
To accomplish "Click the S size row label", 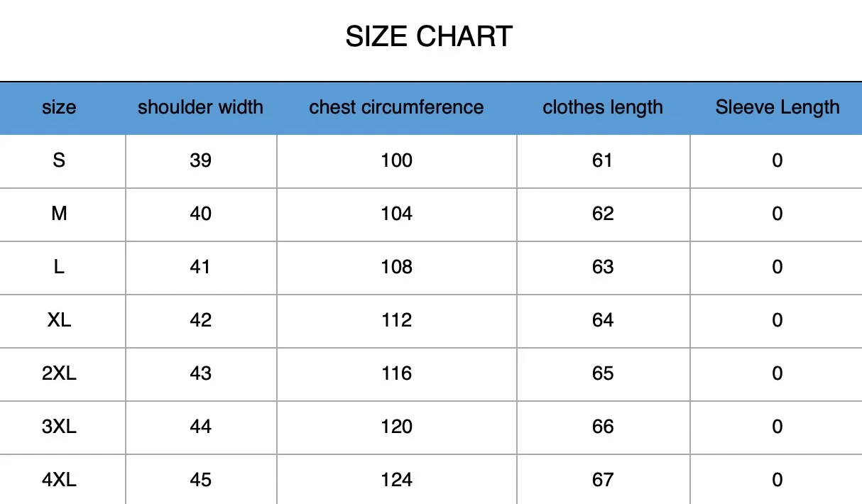I will coord(59,160).
